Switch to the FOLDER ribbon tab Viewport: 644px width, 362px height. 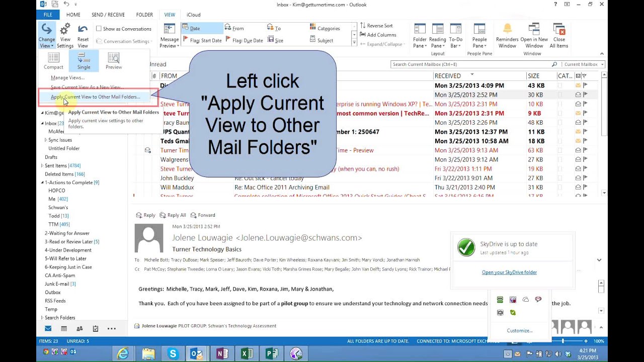[144, 15]
